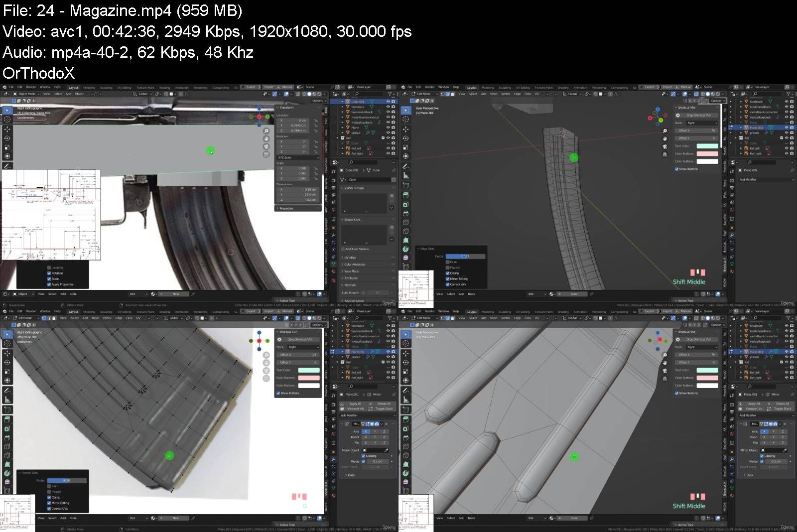Select the Extrude Region tool in top-right frame

pos(406,195)
